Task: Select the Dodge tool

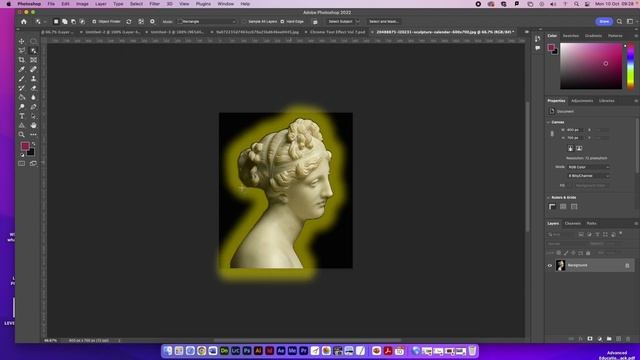Action: [x=21, y=107]
